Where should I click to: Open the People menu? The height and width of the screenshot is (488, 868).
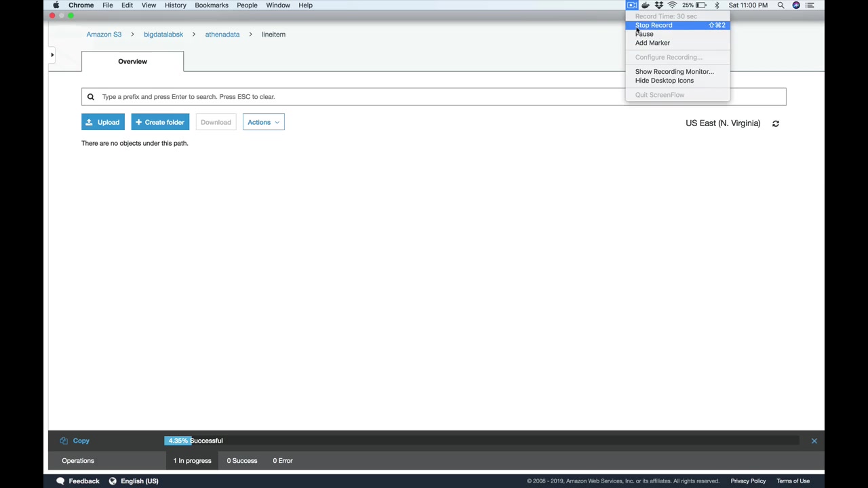[247, 5]
